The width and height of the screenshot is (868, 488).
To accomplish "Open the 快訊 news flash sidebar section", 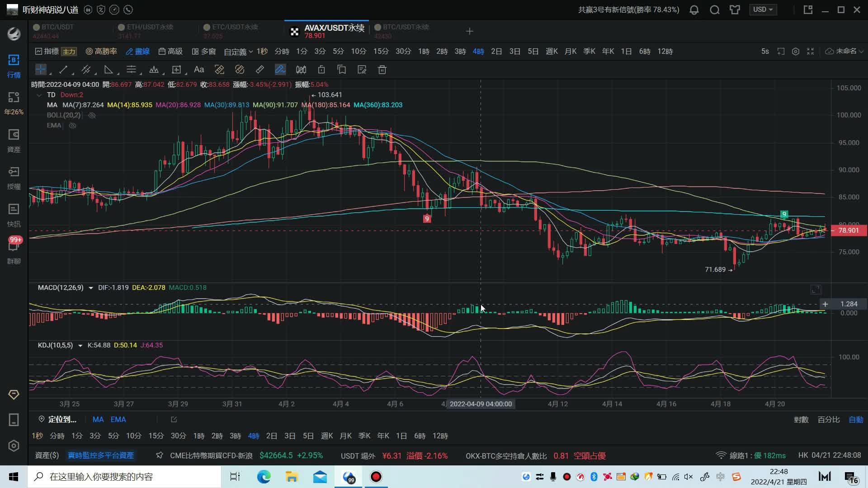I will pyautogui.click(x=14, y=216).
